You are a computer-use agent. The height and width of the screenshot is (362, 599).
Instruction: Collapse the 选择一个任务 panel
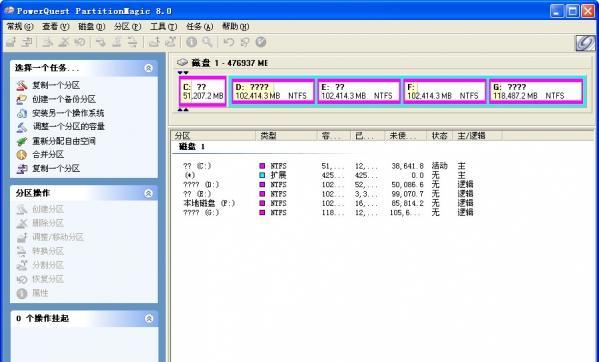coord(149,68)
